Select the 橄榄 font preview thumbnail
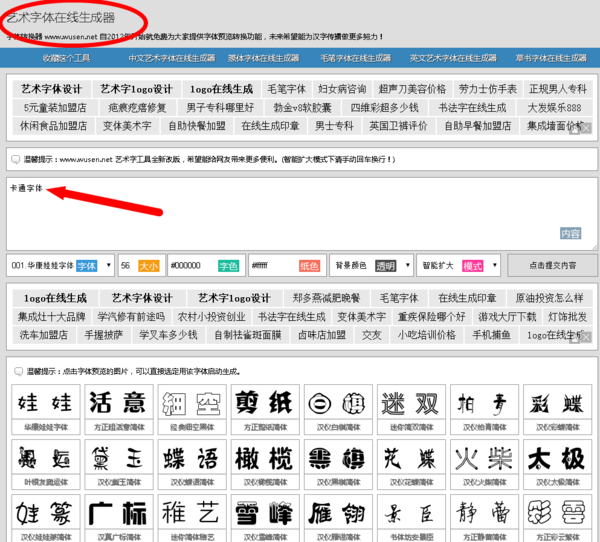600x542 pixels. [x=265, y=465]
